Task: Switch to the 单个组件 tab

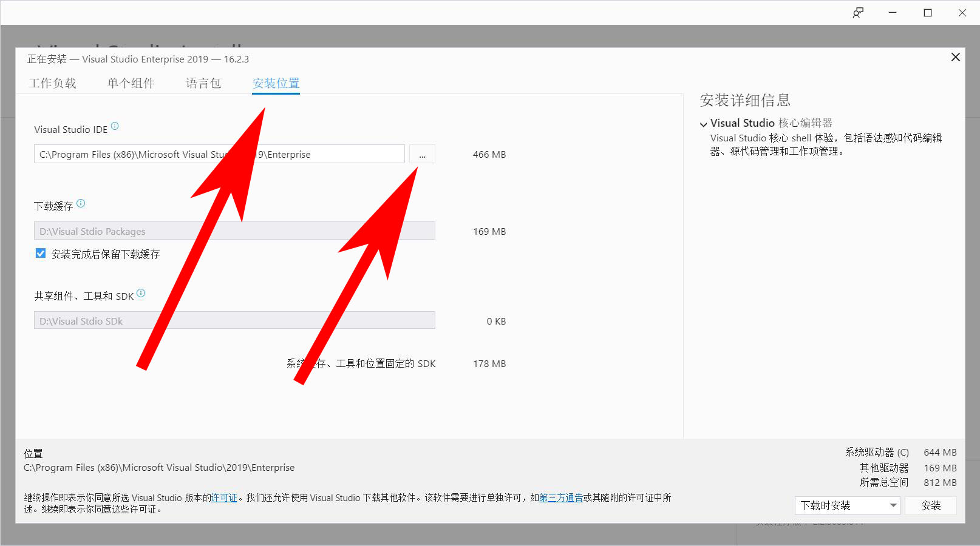Action: click(131, 83)
